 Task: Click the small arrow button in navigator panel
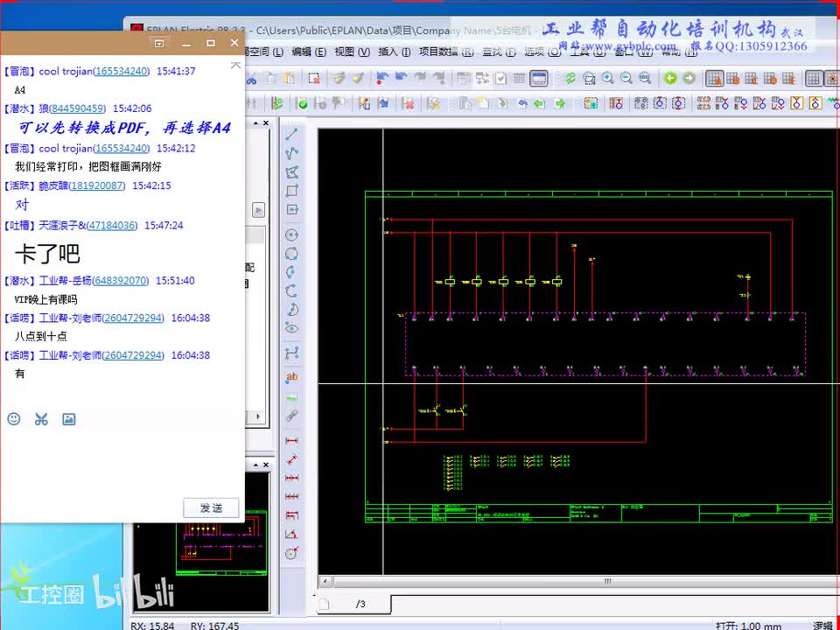coord(258,210)
